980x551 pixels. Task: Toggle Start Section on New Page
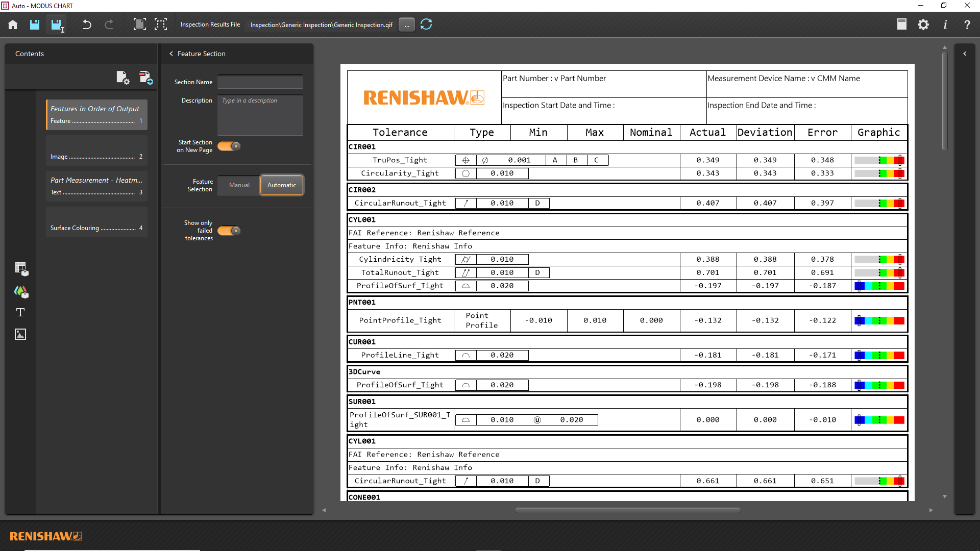[229, 146]
